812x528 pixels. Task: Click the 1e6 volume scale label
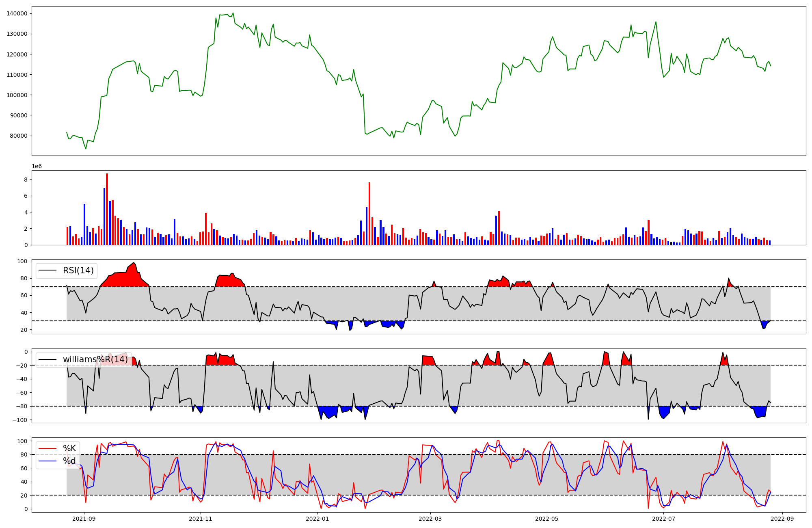click(37, 167)
